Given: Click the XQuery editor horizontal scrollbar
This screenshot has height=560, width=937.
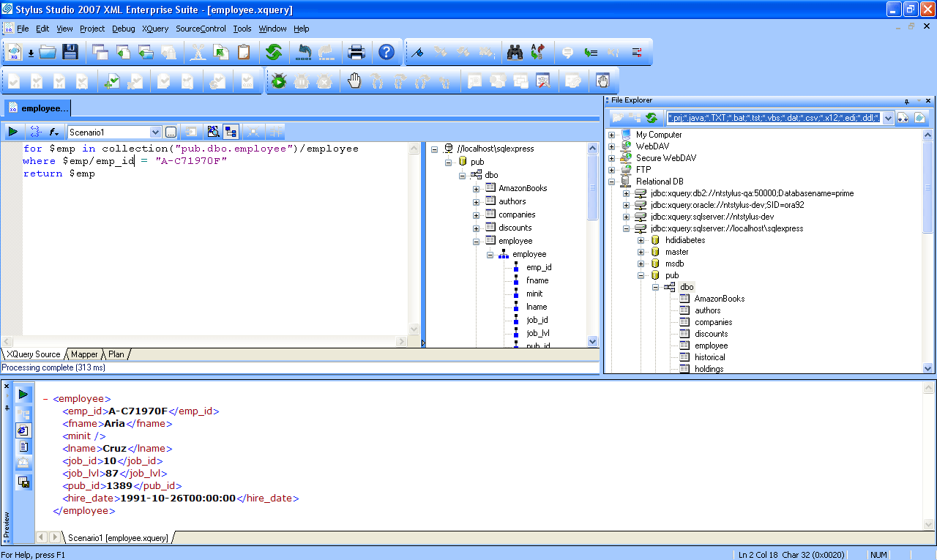Looking at the screenshot, I should pyautogui.click(x=204, y=342).
